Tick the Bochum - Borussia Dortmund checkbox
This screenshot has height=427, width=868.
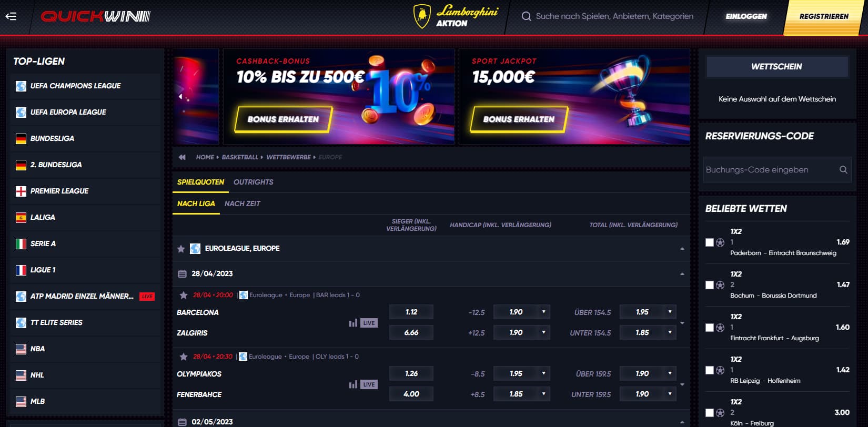[x=710, y=285]
